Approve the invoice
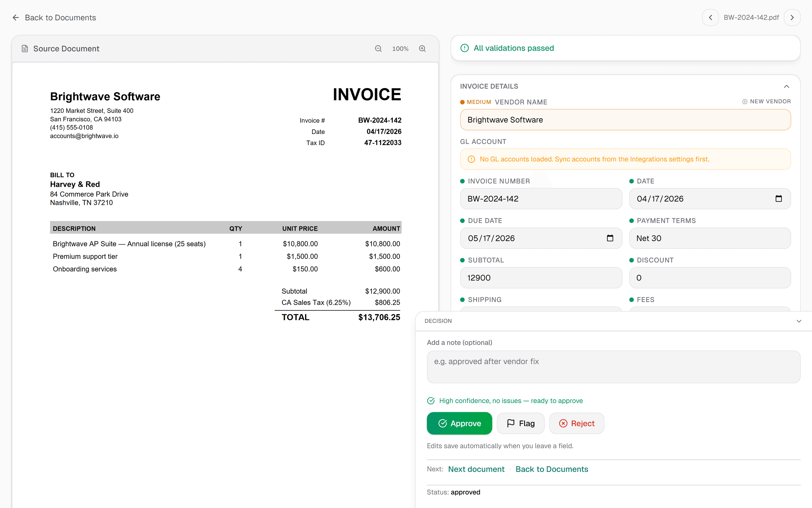Viewport: 812px width, 508px height. tap(459, 423)
